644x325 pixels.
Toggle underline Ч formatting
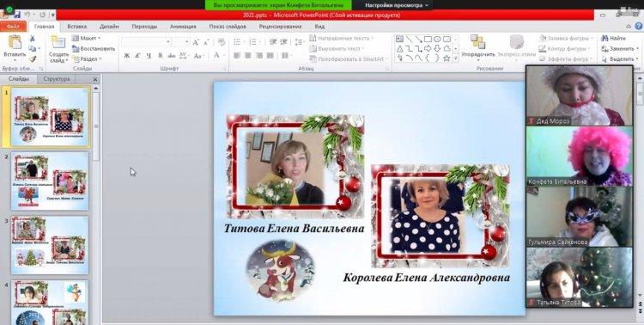[149, 56]
